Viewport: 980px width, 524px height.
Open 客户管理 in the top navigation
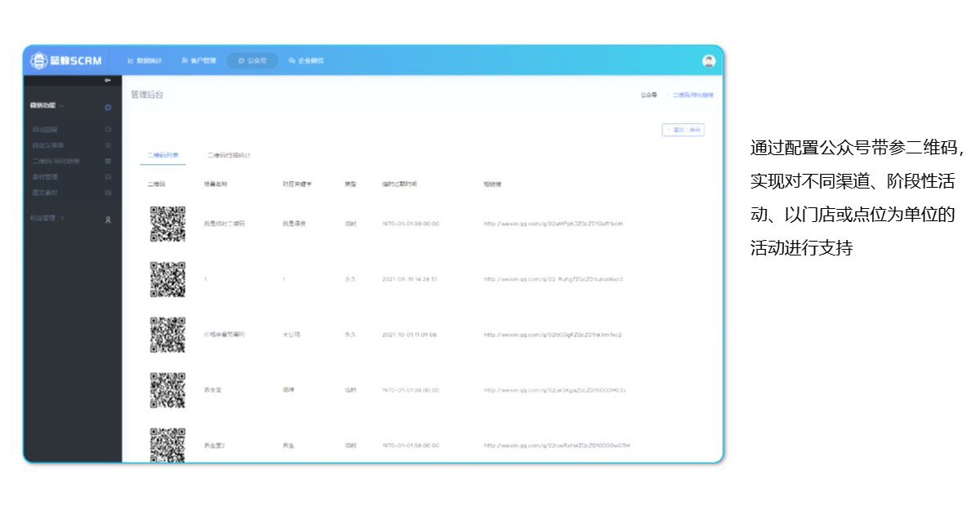[198, 61]
